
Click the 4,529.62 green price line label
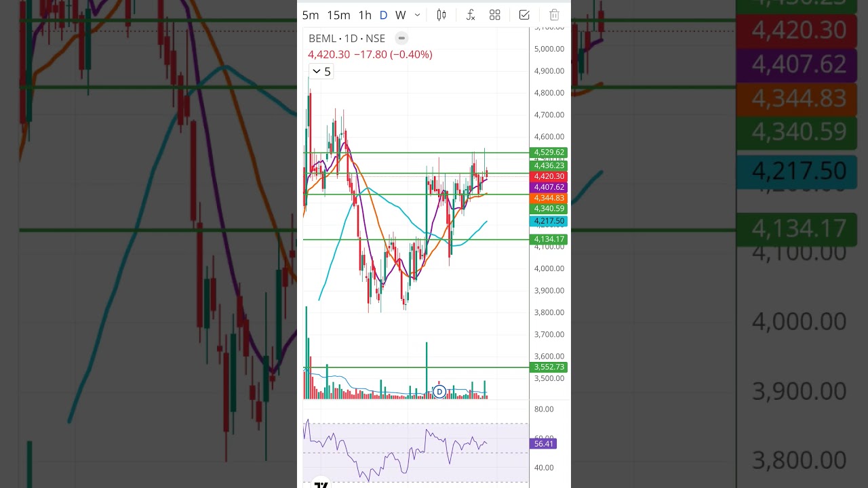[549, 152]
